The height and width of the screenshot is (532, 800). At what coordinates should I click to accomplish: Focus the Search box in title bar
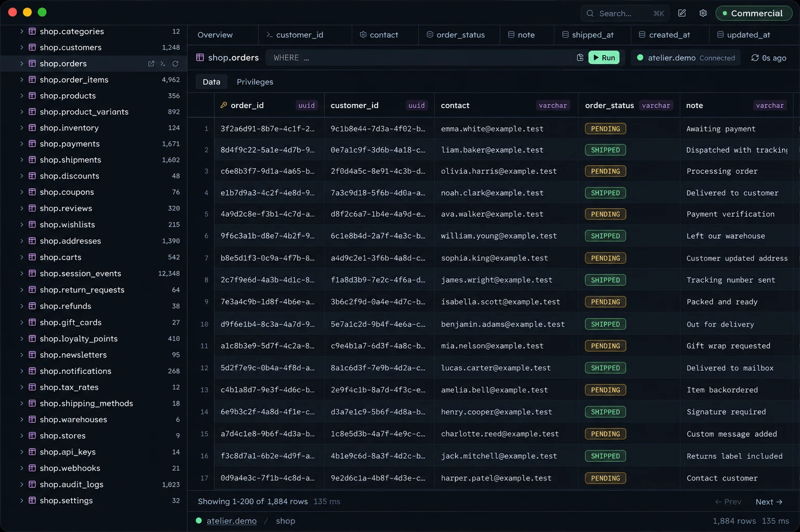[625, 14]
